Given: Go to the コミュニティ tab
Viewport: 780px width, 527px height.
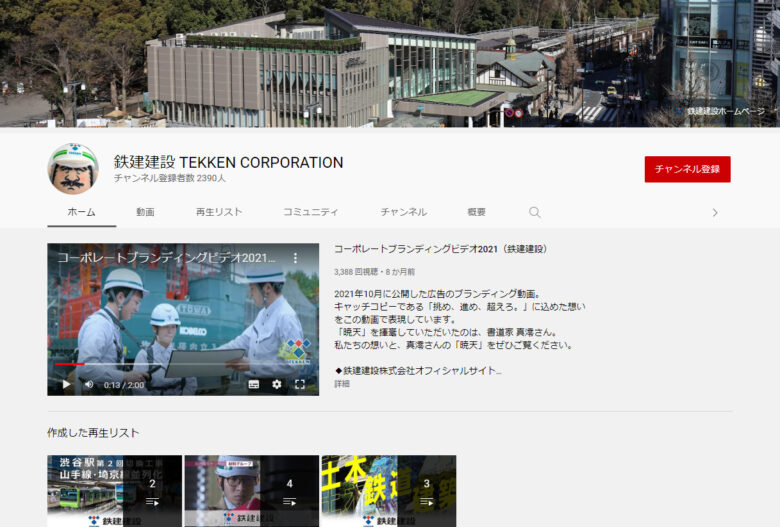Looking at the screenshot, I should tap(310, 212).
